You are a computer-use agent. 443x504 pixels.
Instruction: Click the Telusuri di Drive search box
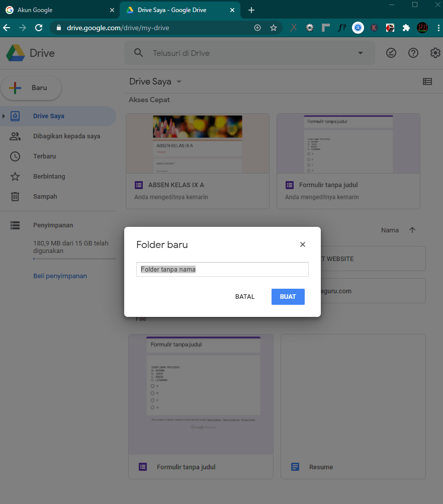click(x=250, y=53)
